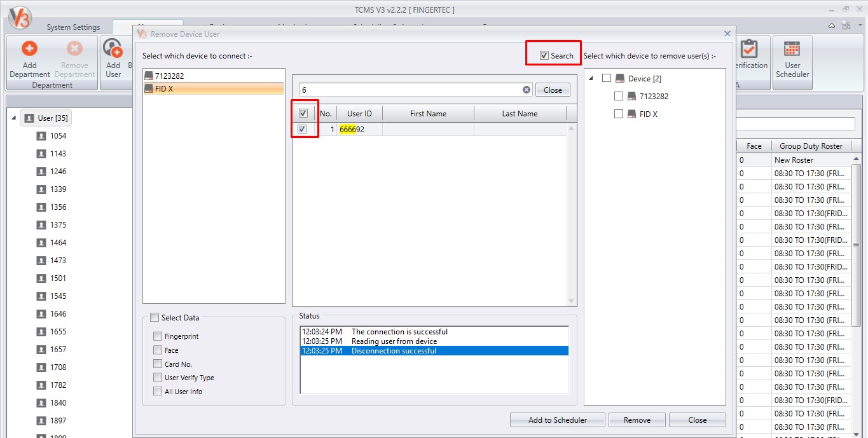Enable the Select Data checkbox
Image resolution: width=868 pixels, height=438 pixels.
[x=155, y=317]
